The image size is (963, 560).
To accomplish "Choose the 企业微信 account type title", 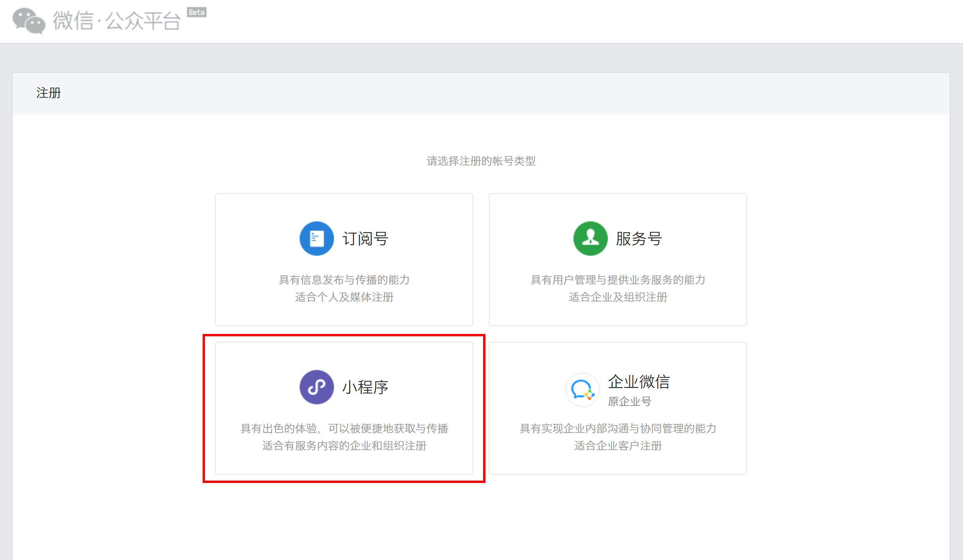I will coord(639,382).
